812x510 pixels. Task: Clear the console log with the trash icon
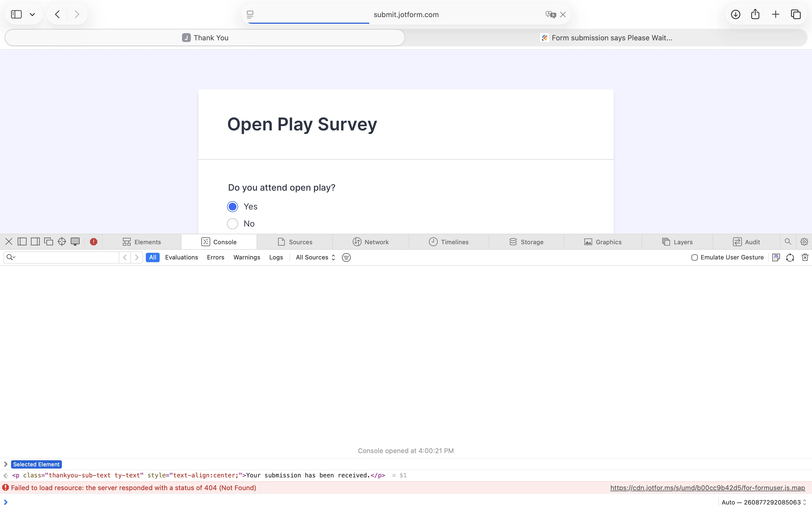[805, 257]
